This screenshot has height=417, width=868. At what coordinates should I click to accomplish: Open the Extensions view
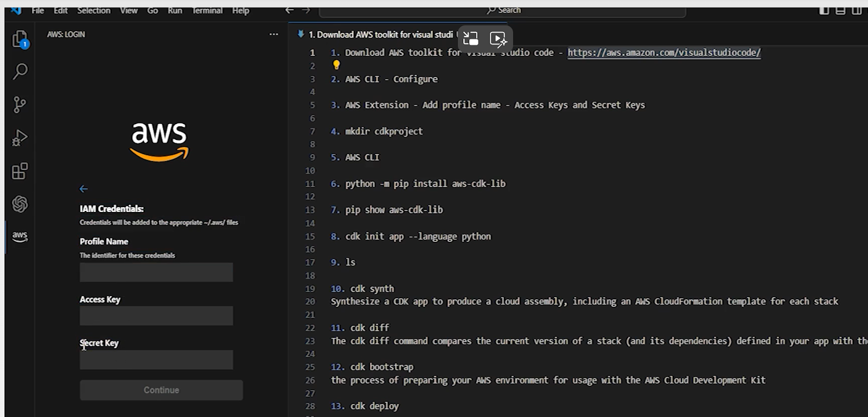point(20,171)
